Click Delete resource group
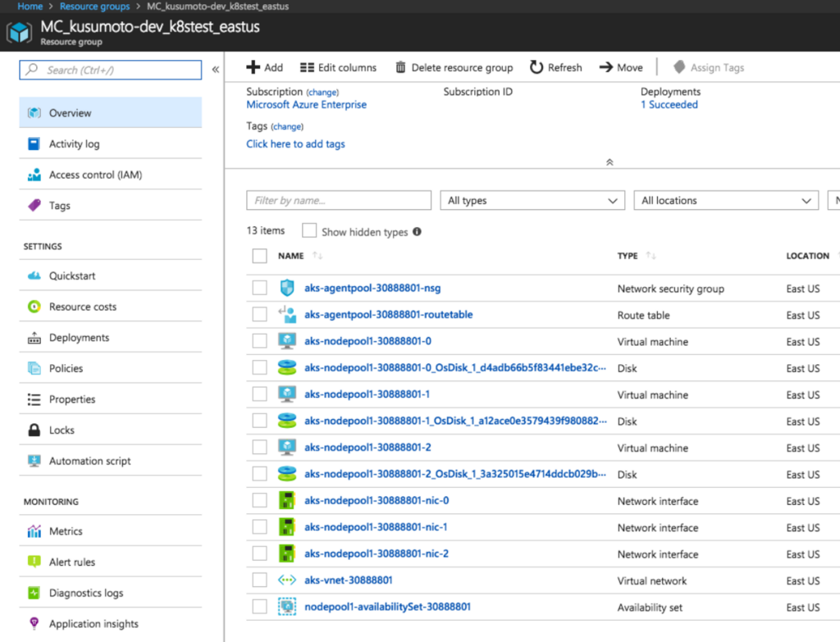This screenshot has width=840, height=642. (454, 67)
